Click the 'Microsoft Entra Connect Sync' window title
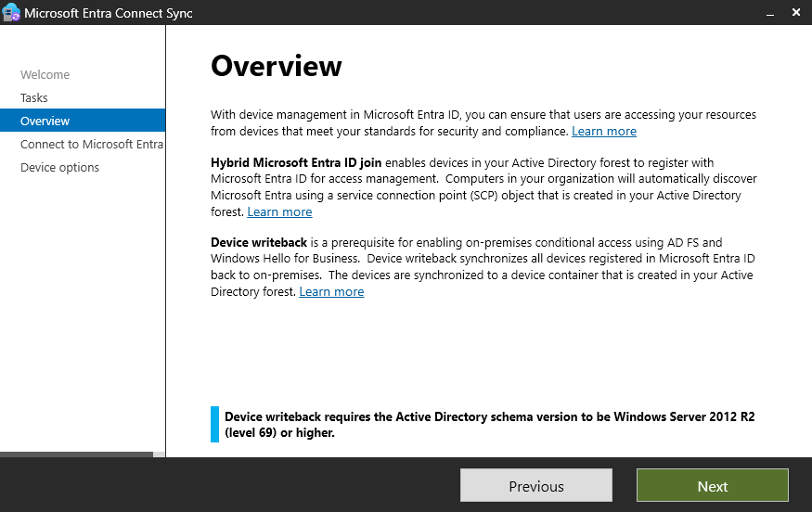The width and height of the screenshot is (812, 512). click(109, 13)
